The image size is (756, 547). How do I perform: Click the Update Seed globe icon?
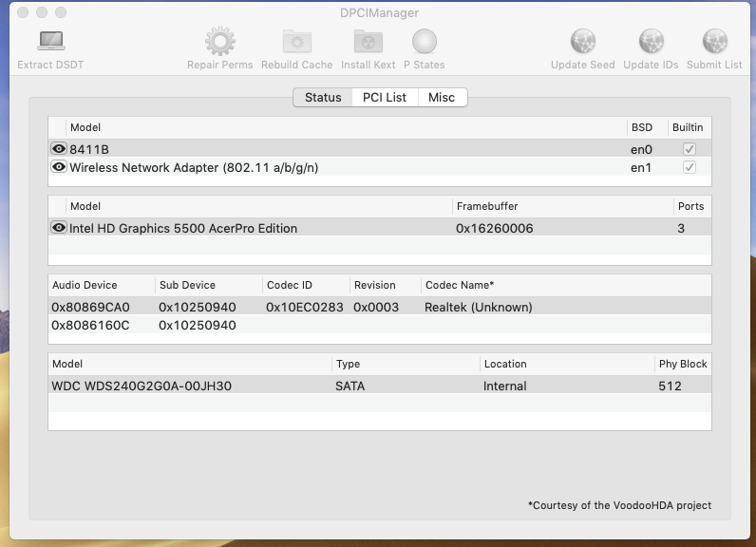(x=583, y=42)
